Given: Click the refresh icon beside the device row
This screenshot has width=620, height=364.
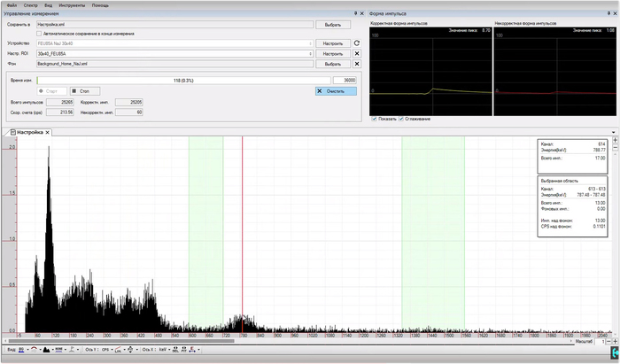Looking at the screenshot, I should [x=356, y=43].
